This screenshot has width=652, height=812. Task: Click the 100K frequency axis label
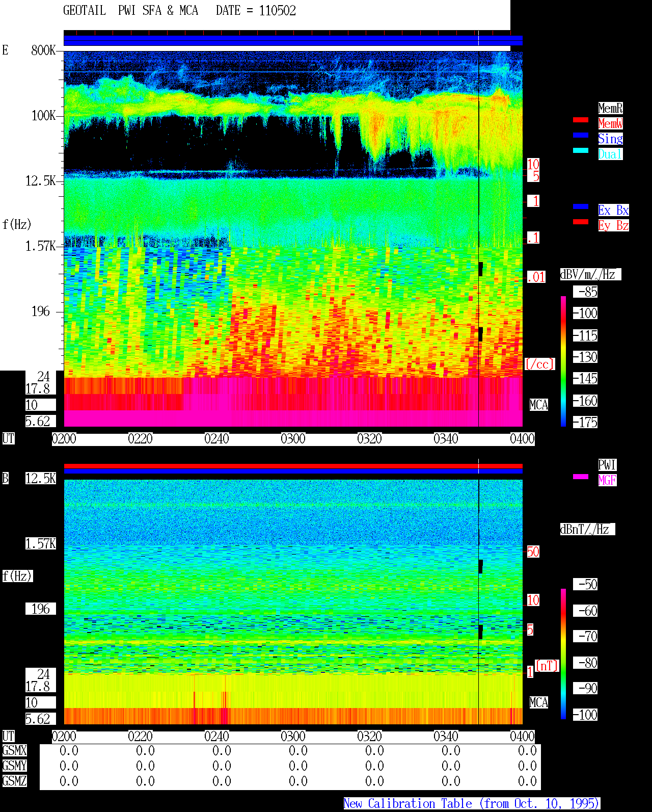pyautogui.click(x=43, y=115)
